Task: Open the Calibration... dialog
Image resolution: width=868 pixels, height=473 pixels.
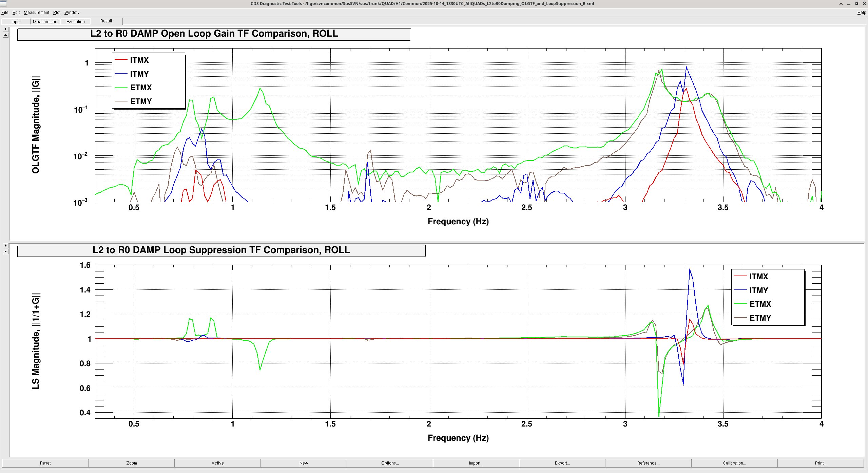Action: point(734,463)
